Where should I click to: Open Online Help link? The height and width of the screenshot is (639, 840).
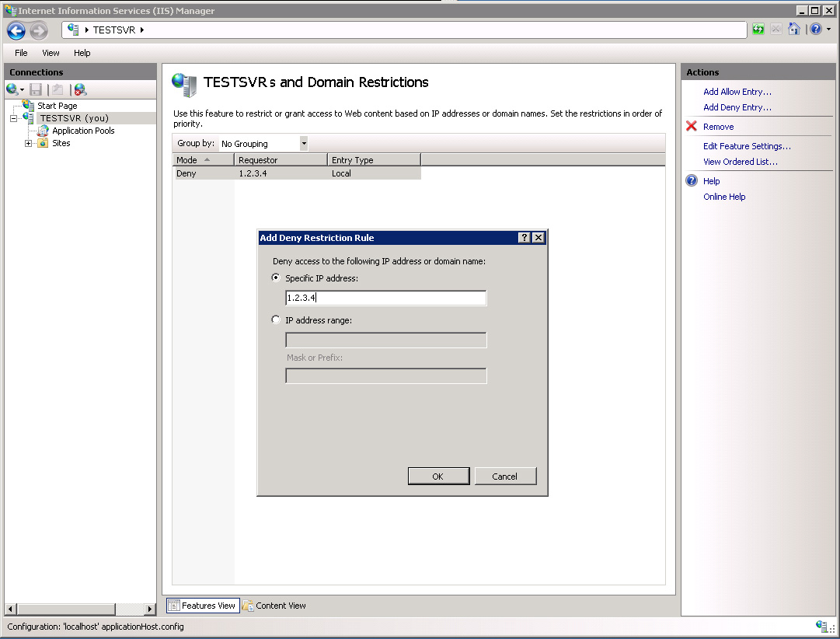point(724,196)
